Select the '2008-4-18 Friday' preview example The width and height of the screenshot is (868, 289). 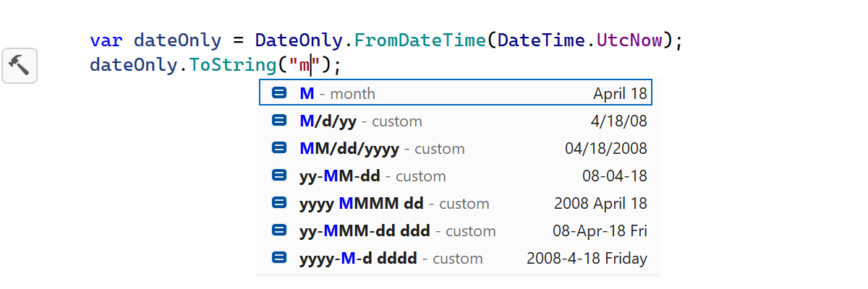(587, 258)
